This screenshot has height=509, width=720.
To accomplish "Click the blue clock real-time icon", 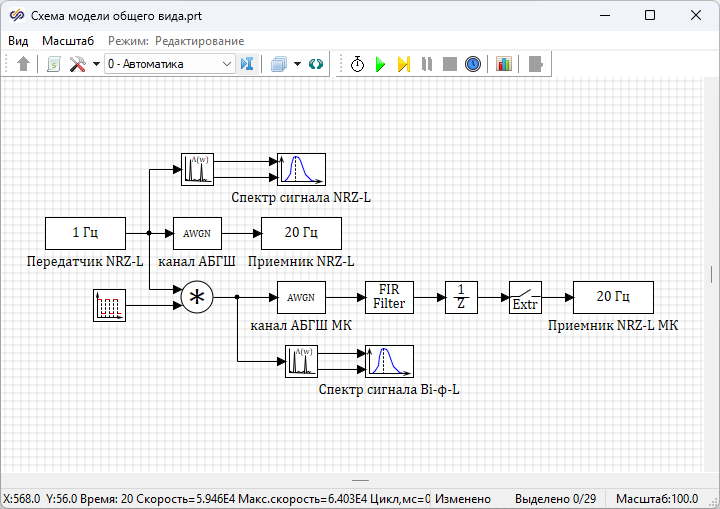I will (x=473, y=64).
